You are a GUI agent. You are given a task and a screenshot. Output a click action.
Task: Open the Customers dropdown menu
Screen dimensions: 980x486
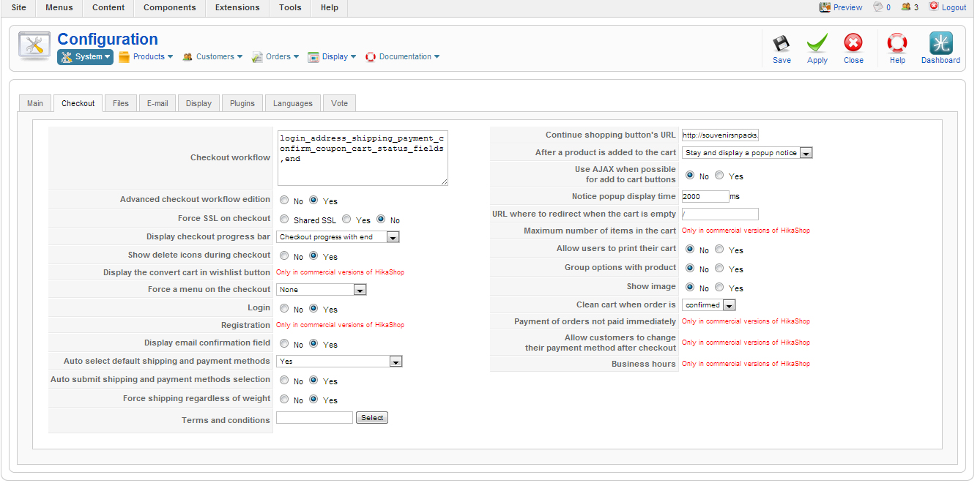point(212,56)
